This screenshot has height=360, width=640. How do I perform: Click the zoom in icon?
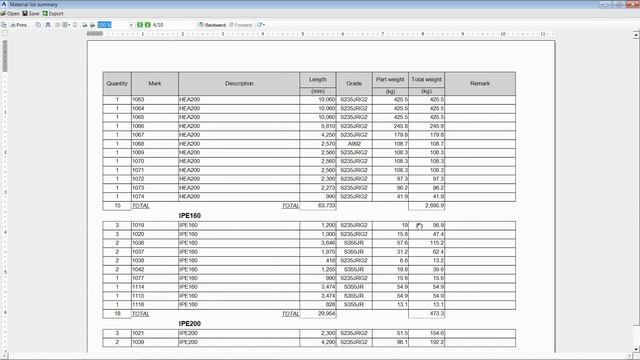pyautogui.click(x=93, y=25)
